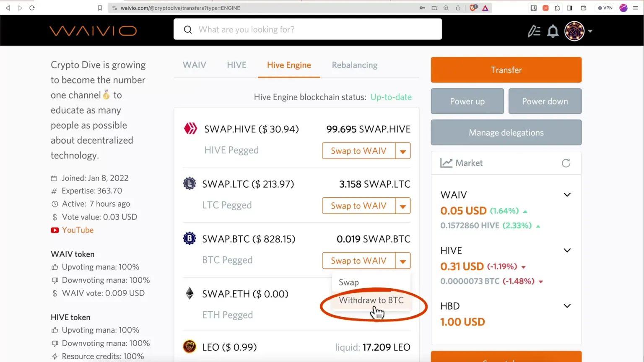Image resolution: width=644 pixels, height=362 pixels.
Task: Click the SWAP.BTC token icon
Action: (x=190, y=238)
